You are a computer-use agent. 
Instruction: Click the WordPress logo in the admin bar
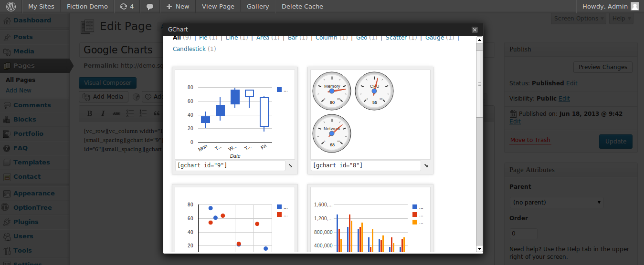point(11,6)
